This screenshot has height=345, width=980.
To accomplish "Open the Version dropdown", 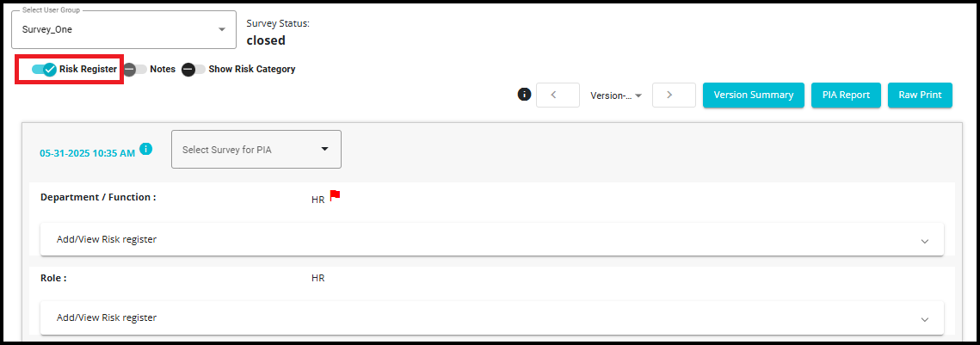I will pos(617,95).
